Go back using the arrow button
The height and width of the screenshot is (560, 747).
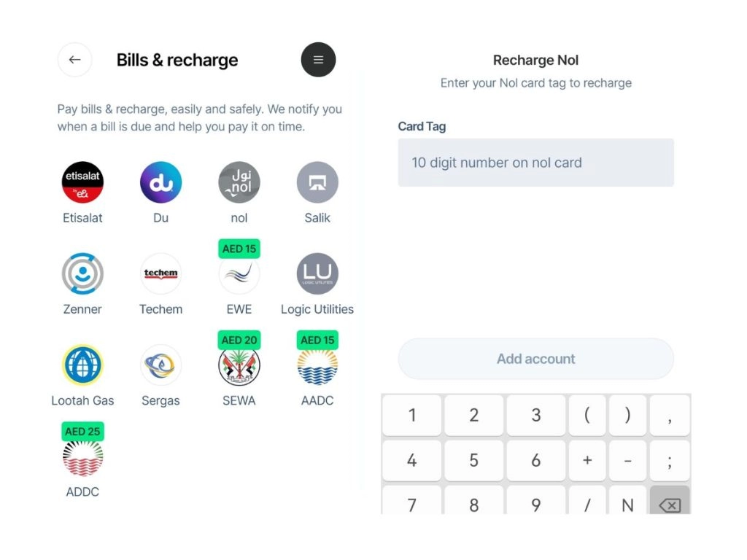click(74, 60)
